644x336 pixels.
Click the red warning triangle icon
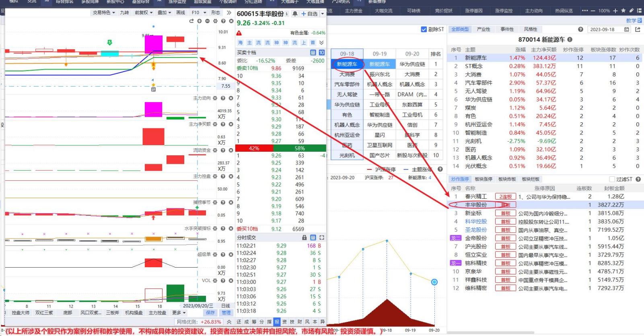[239, 33]
